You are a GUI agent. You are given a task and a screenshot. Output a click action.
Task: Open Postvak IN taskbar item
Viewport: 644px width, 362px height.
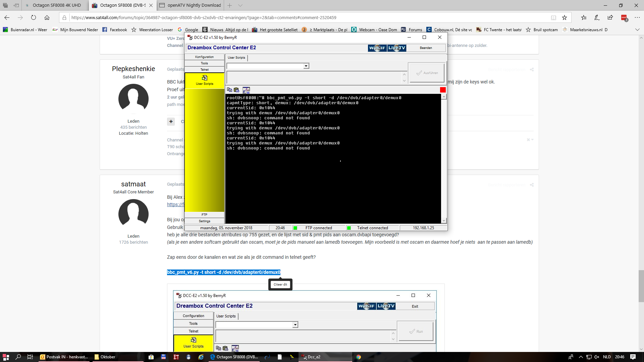[x=64, y=357]
